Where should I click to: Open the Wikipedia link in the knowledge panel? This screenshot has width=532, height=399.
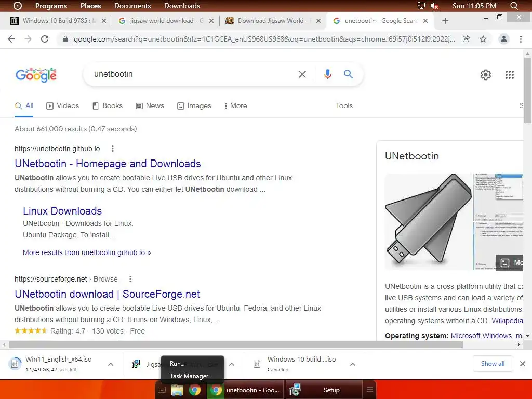[x=507, y=321]
